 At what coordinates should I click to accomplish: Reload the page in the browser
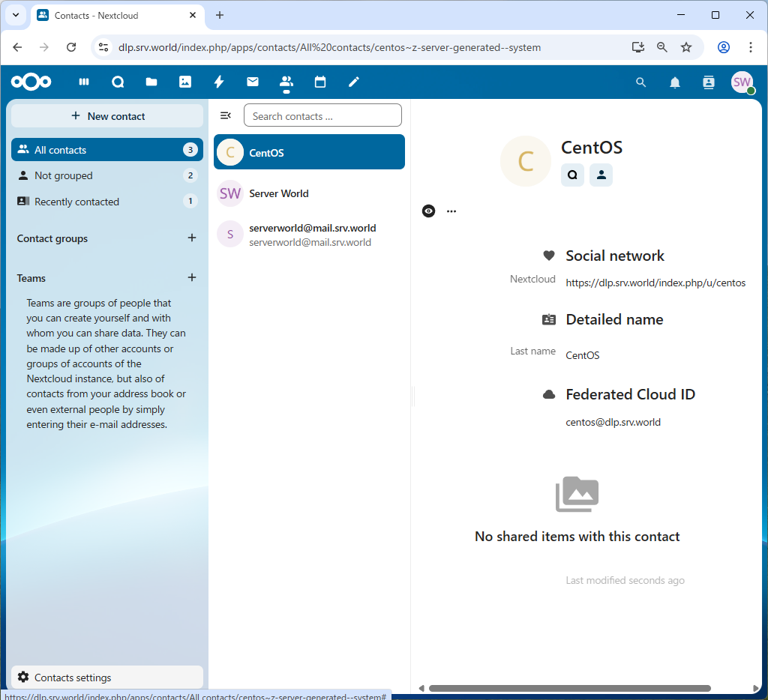pyautogui.click(x=71, y=47)
